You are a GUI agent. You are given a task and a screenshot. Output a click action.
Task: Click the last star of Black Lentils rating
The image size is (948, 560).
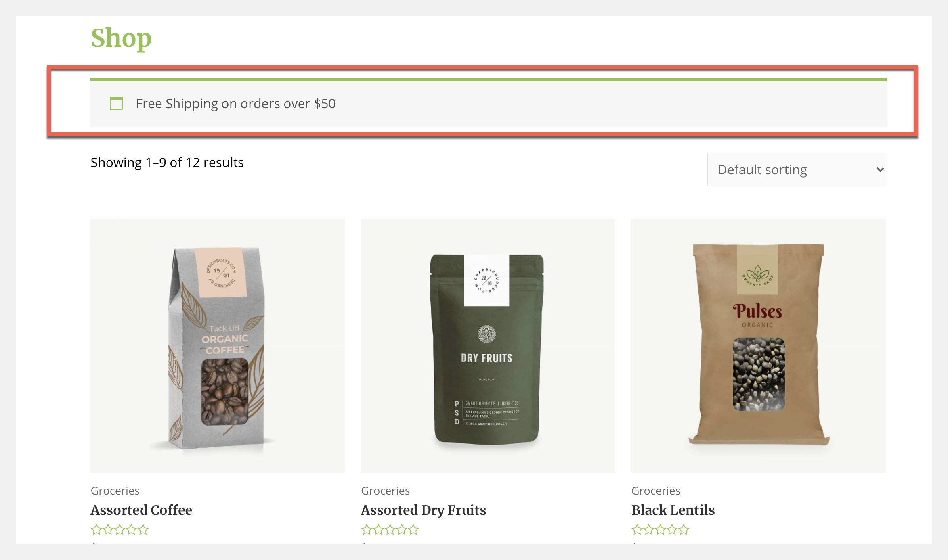[x=684, y=530]
